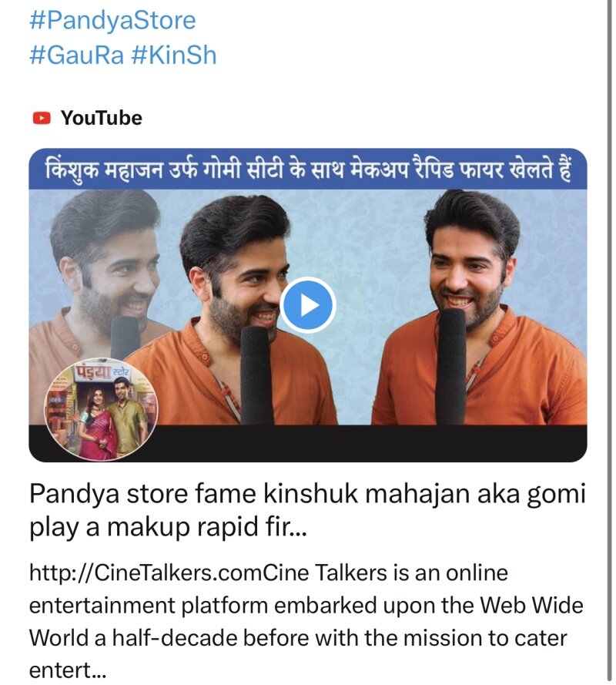
Task: Click the vertical scrollbar on the right edge
Action: coord(609,342)
